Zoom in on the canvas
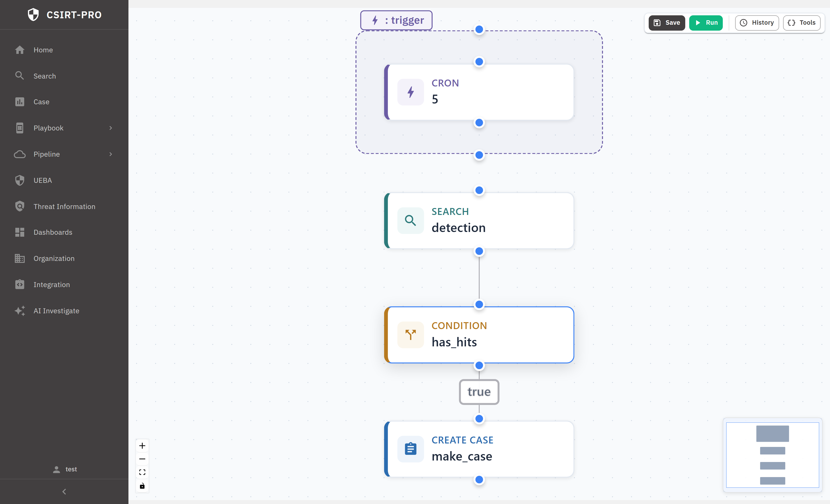The width and height of the screenshot is (830, 504). tap(142, 446)
